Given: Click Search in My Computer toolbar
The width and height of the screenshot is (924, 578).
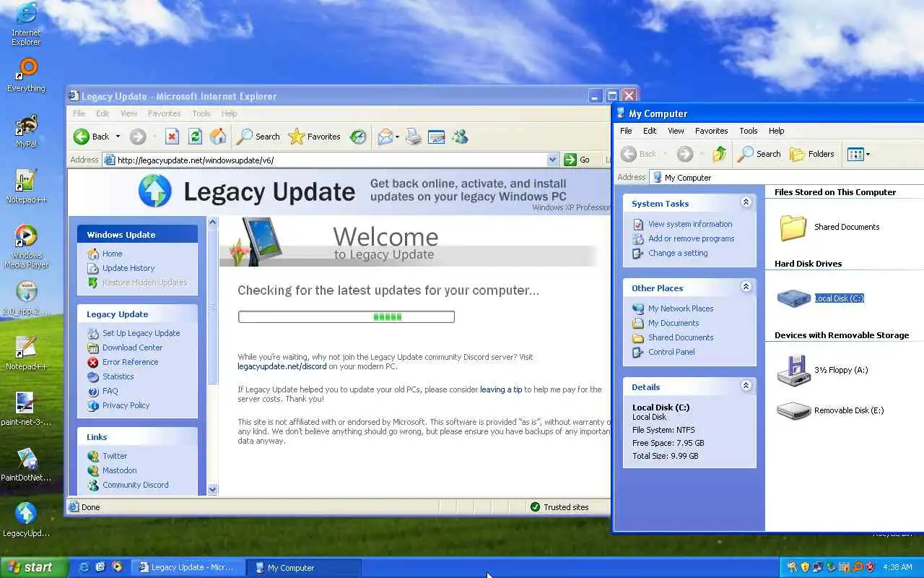Looking at the screenshot, I should 759,154.
